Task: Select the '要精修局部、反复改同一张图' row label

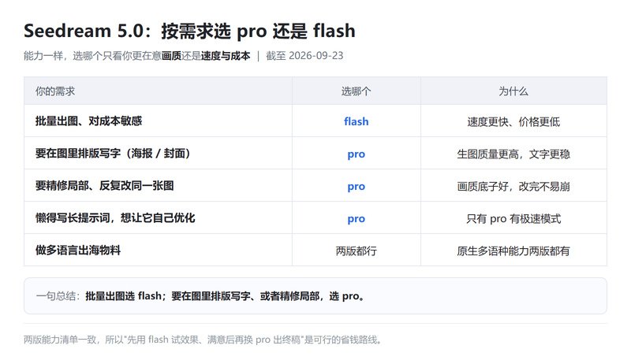Action: click(105, 186)
